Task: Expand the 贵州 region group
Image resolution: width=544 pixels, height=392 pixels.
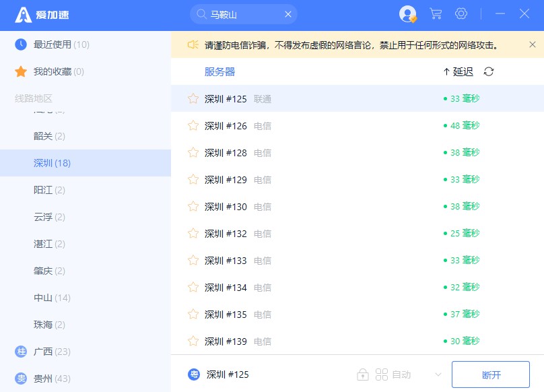Action: point(44,379)
